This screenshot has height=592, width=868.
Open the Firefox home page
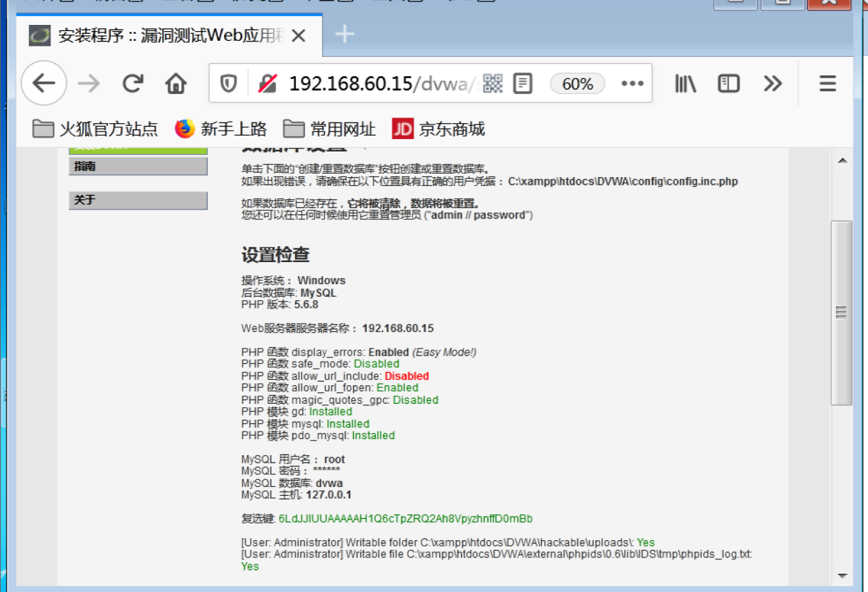pos(176,84)
